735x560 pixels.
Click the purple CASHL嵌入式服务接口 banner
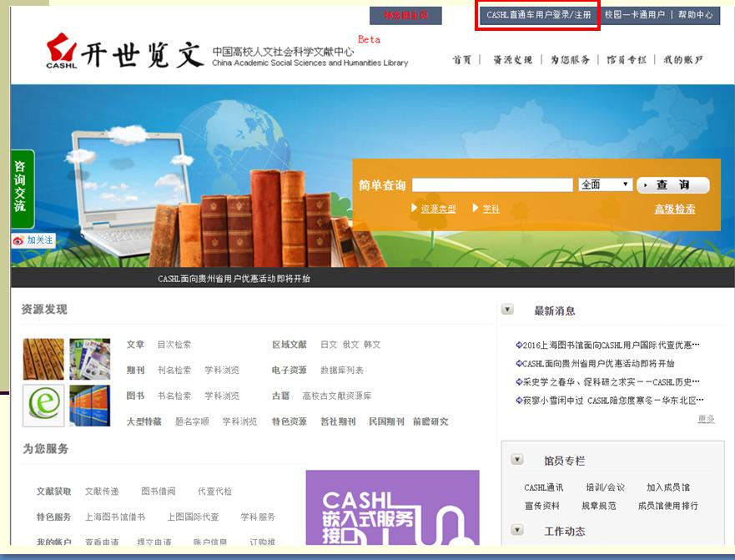tap(392, 507)
